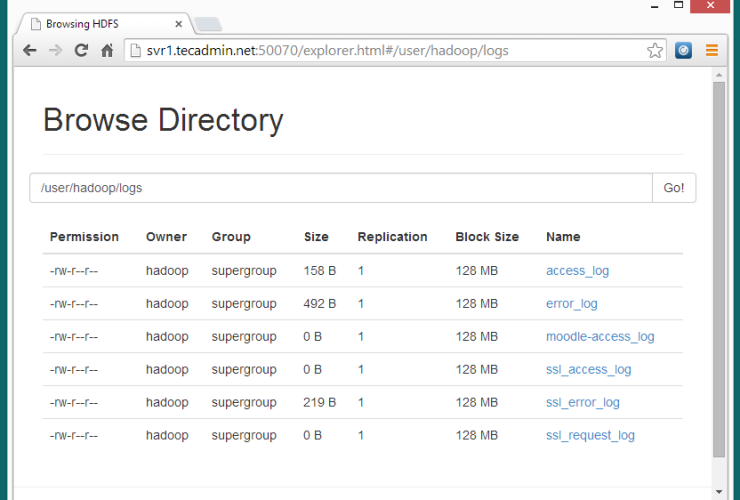740x500 pixels.
Task: Click the vertical scrollbar down arrow
Action: (718, 491)
